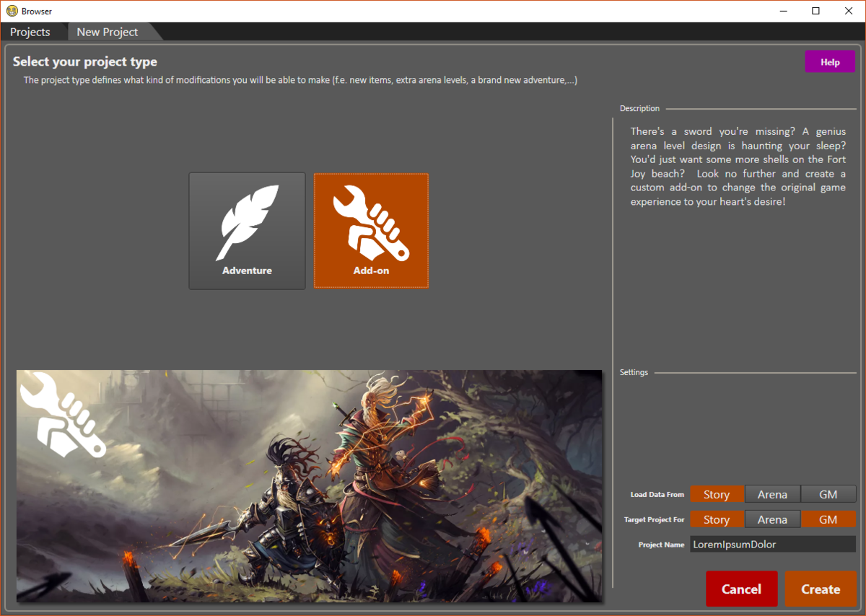
Task: Enable Story as the Target Project For option
Action: pos(717,519)
